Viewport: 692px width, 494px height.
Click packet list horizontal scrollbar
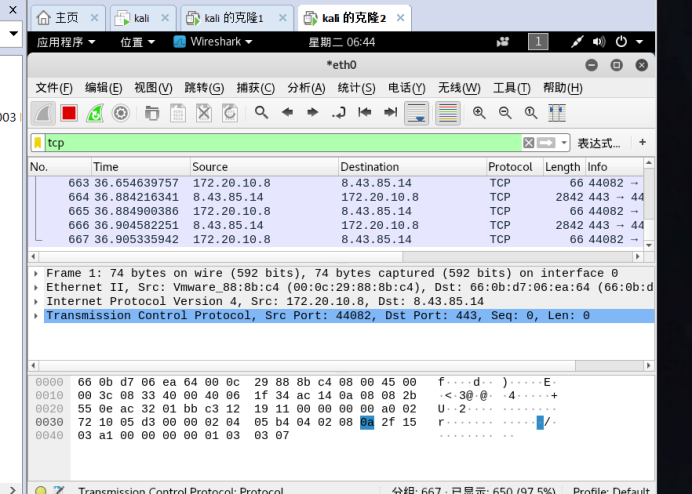[336, 256]
